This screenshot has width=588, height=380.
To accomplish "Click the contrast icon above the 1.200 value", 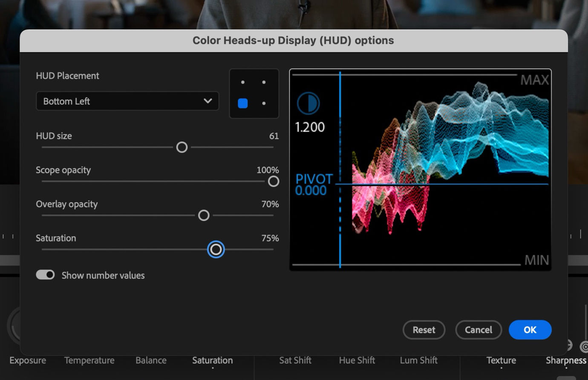I will [x=308, y=103].
